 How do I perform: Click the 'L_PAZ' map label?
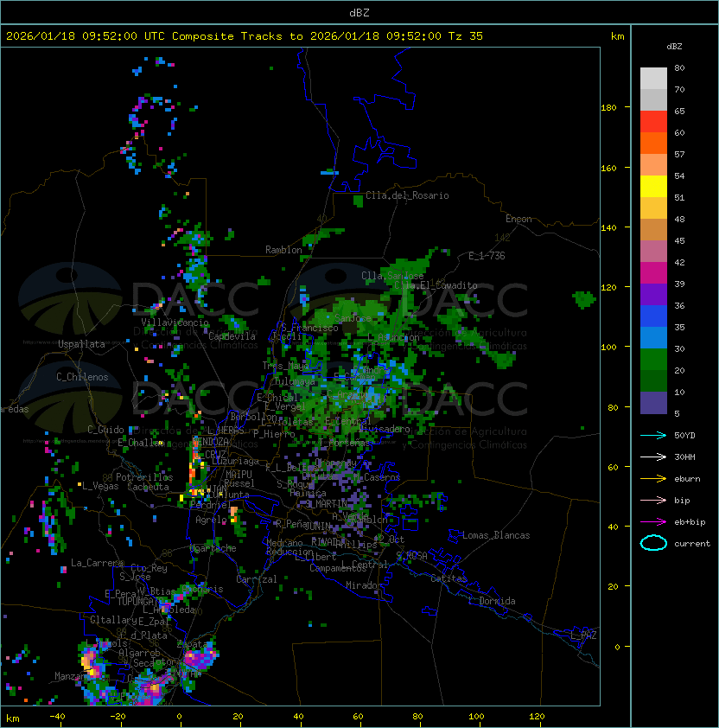coord(583,635)
